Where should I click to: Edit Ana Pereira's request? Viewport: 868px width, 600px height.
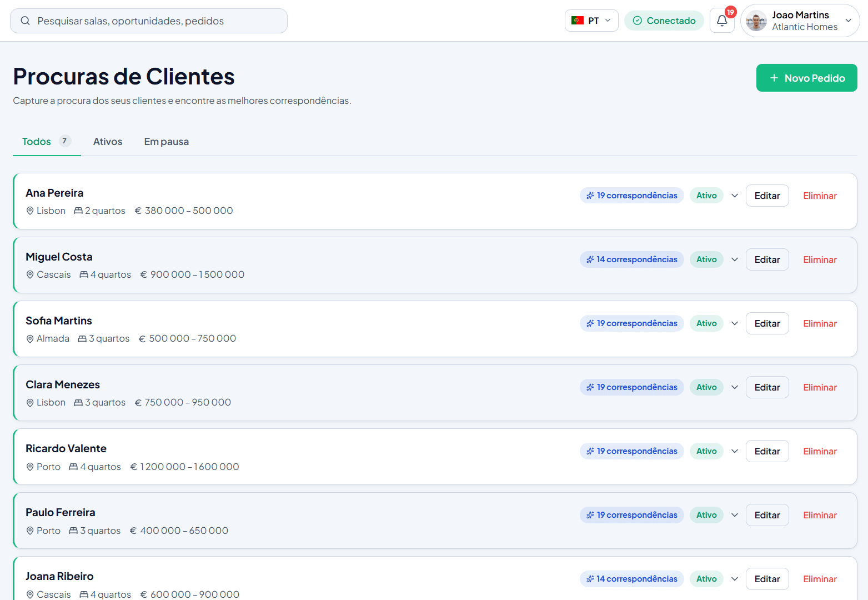coord(767,196)
